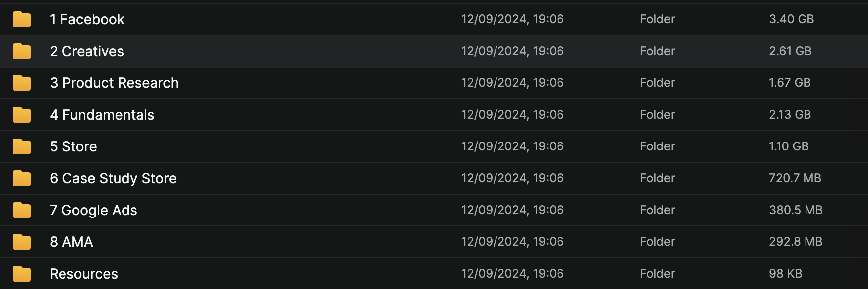Open the "5 Store" folder name
The width and height of the screenshot is (868, 289).
coord(73,146)
